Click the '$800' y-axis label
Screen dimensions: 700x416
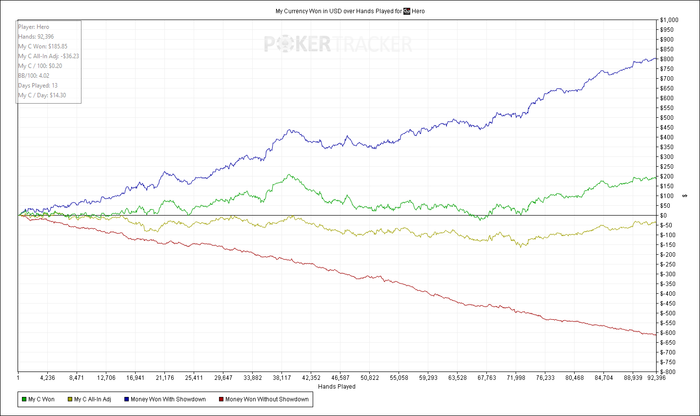667,59
